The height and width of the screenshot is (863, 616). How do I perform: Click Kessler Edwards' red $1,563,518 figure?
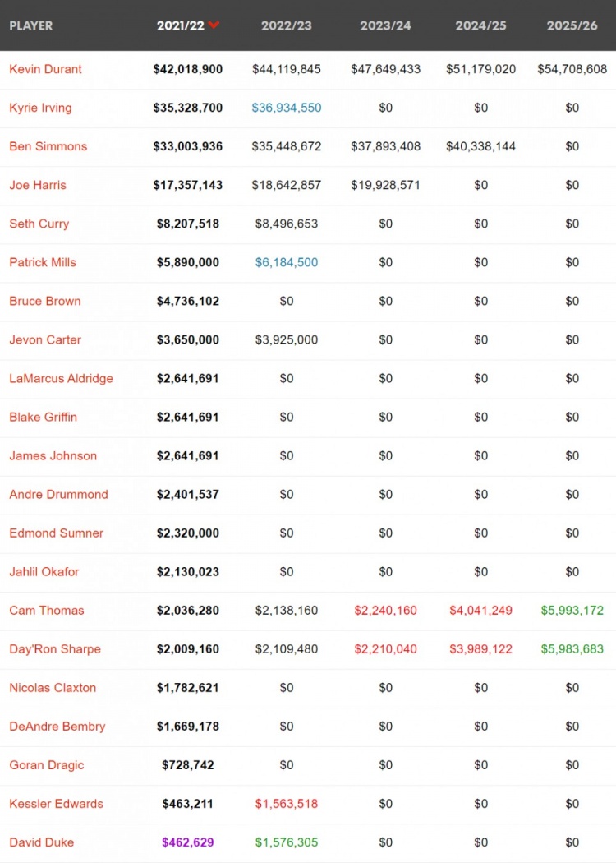tap(287, 803)
